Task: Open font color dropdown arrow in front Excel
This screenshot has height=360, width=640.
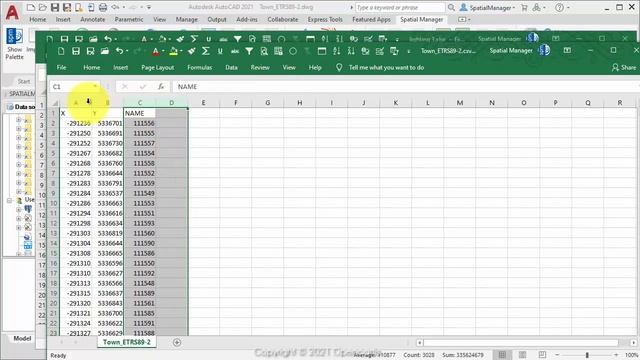Action: coord(163,51)
